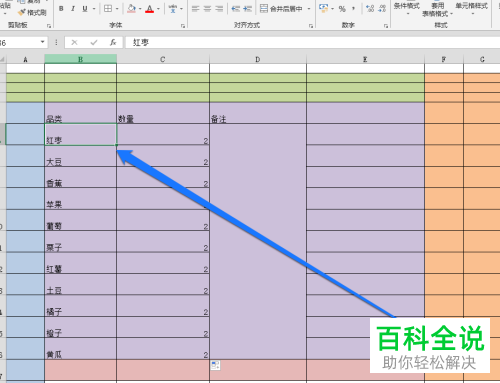
Task: Open merge and center dropdown arrow
Action: click(309, 9)
